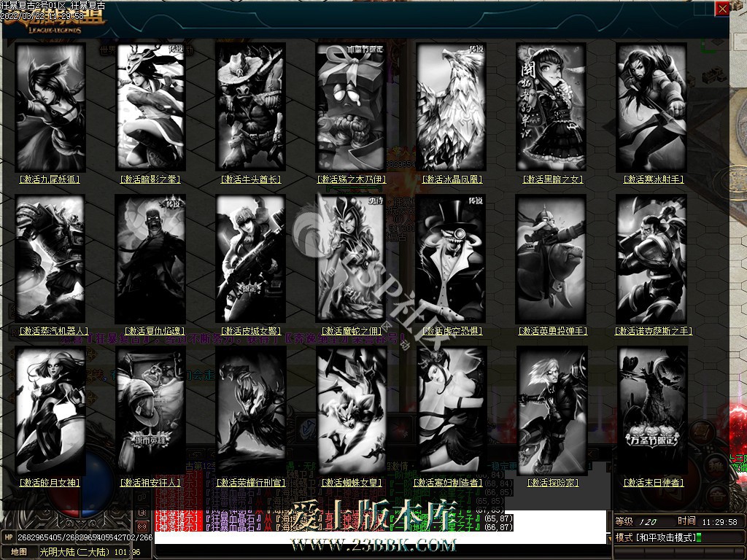
Task: Activate 黑暗之女 via its link
Action: 553,179
